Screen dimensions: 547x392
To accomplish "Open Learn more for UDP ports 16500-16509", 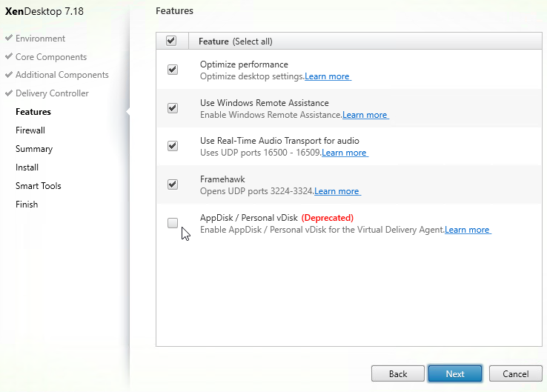I will pos(345,153).
